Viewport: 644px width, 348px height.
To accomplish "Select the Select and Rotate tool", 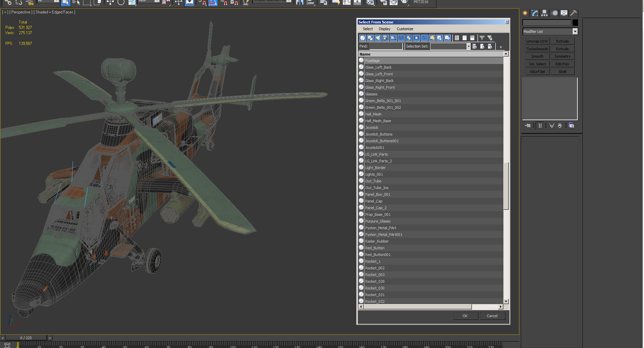I will tap(121, 2).
